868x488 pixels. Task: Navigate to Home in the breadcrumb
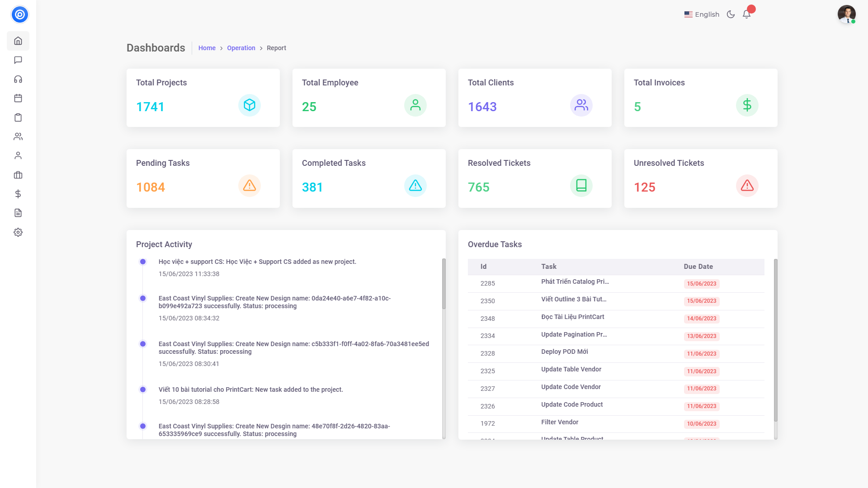207,48
